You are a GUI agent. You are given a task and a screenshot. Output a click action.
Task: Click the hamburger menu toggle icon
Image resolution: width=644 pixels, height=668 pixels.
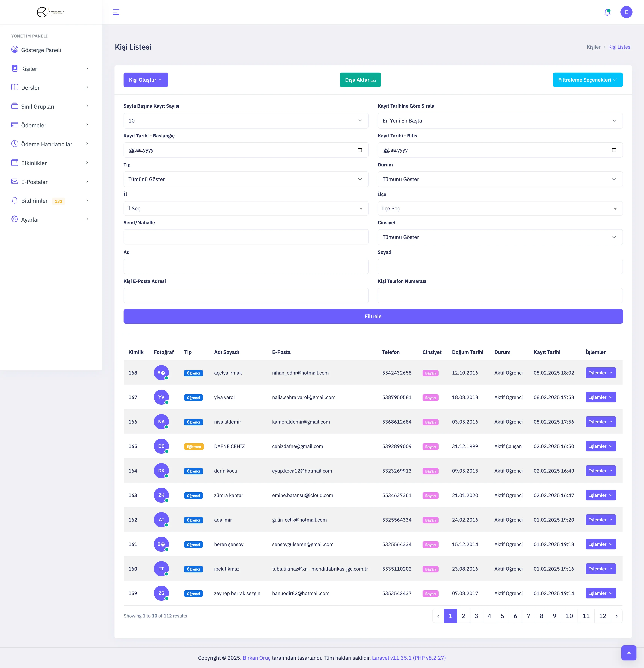click(116, 12)
